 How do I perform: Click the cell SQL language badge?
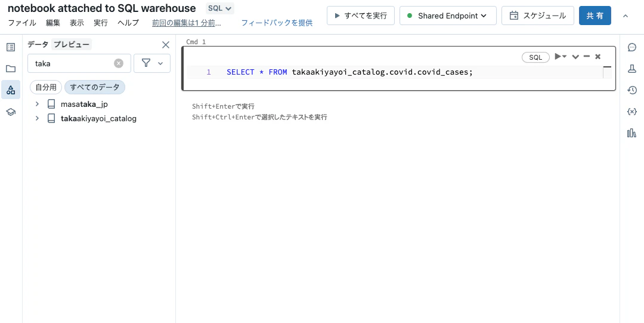tap(535, 57)
